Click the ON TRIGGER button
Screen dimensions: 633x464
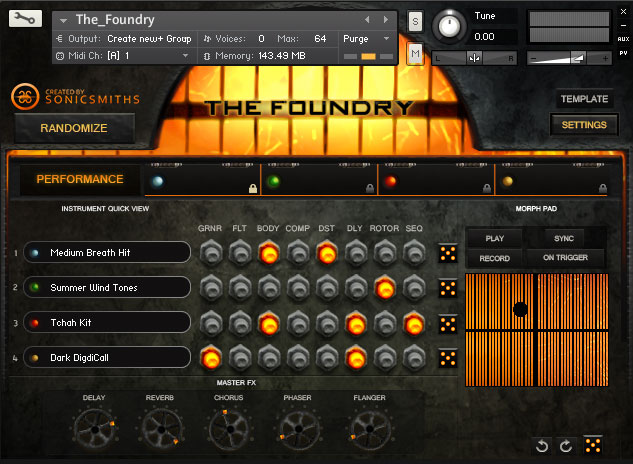565,258
